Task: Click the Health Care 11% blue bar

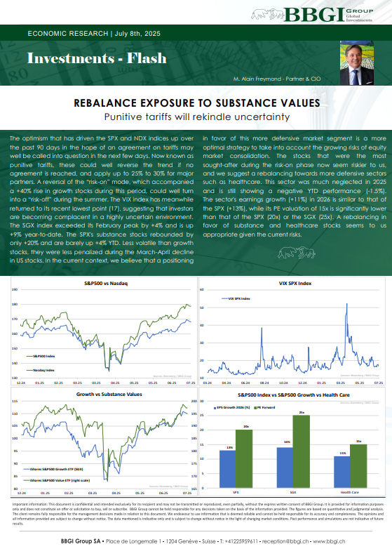Action: click(x=342, y=472)
